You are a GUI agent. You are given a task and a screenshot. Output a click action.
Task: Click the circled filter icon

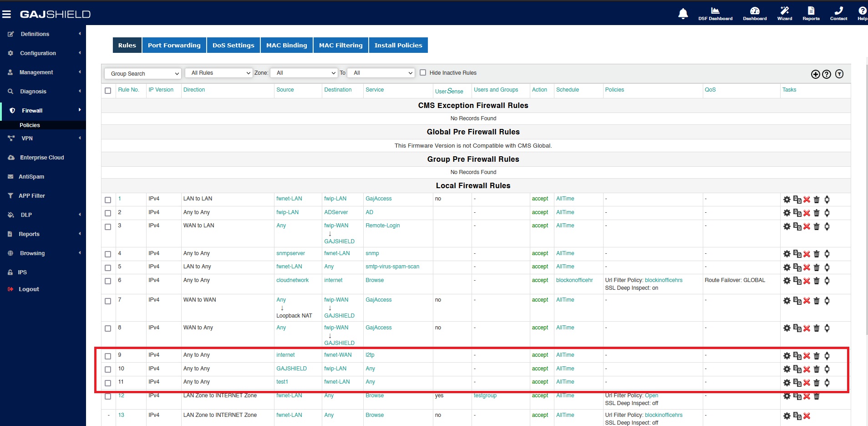(839, 74)
